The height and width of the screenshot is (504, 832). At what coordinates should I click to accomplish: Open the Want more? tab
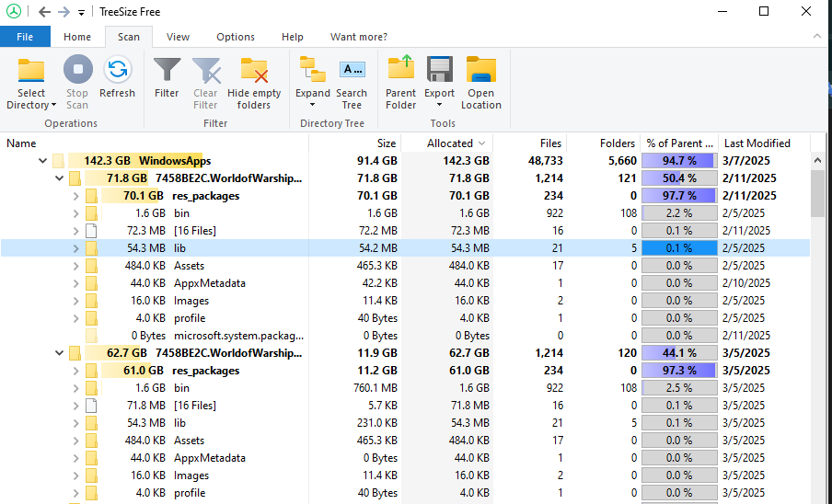359,37
